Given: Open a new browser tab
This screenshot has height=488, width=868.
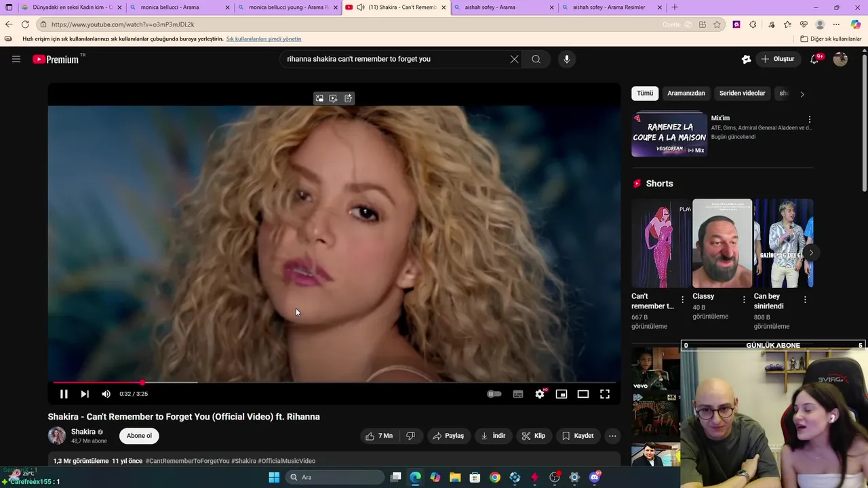Looking at the screenshot, I should coord(674,7).
